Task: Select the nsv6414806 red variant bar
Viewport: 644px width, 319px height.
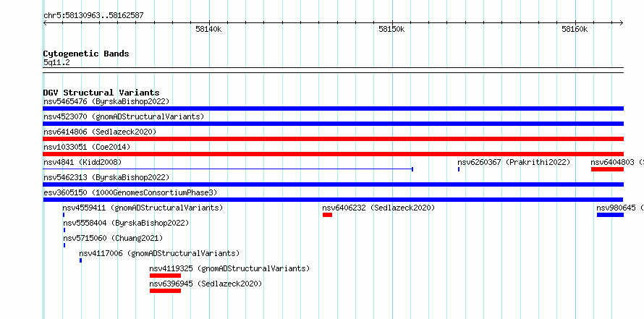Action: (x=334, y=139)
